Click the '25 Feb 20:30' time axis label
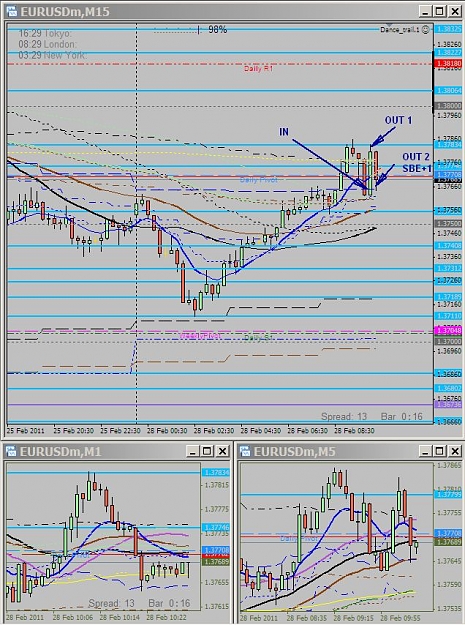Viewport: 465px width, 625px height. [x=73, y=431]
